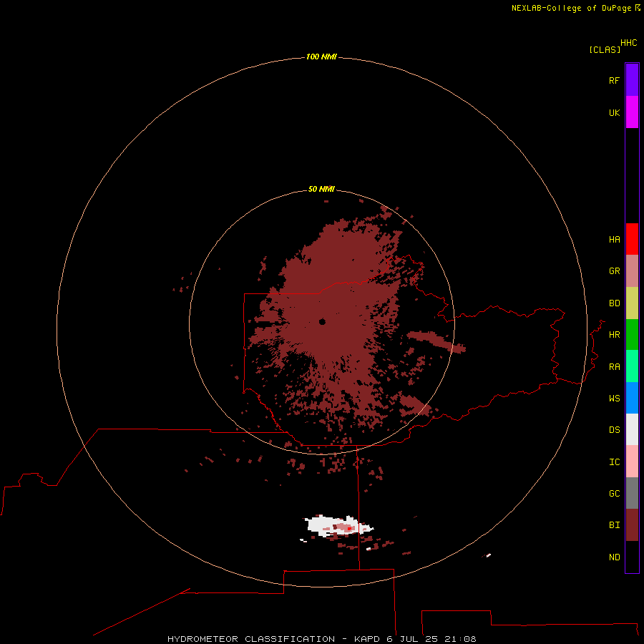Click the BD yellow legend swatch

(x=632, y=303)
